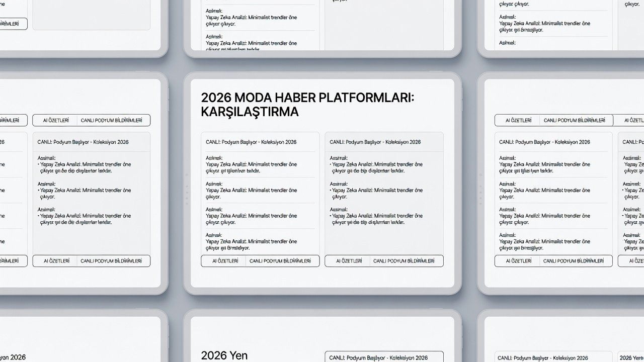This screenshot has width=644, height=362.
Task: Open AI ÖZETLERİ under the center tablet's left card
Action: [225, 261]
